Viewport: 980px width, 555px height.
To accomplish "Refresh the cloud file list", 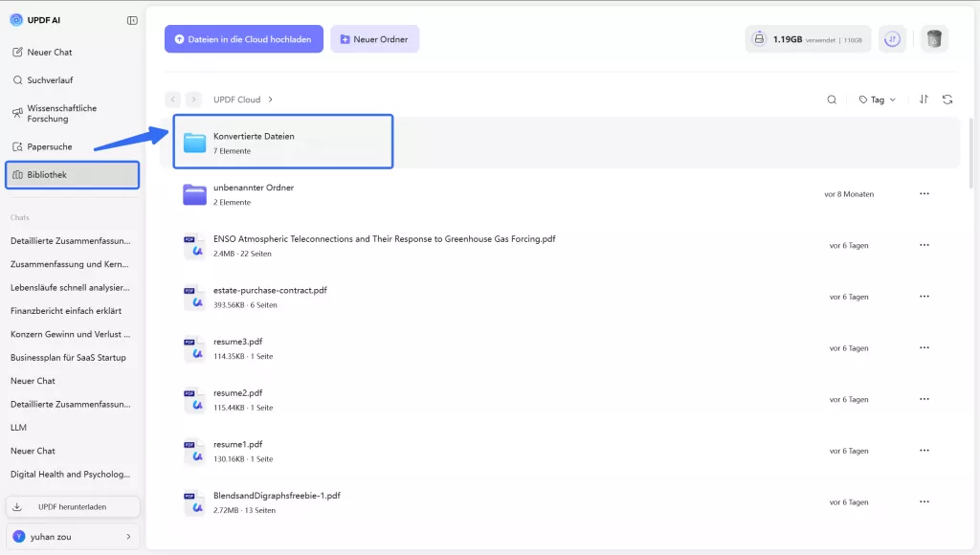I will (x=947, y=100).
